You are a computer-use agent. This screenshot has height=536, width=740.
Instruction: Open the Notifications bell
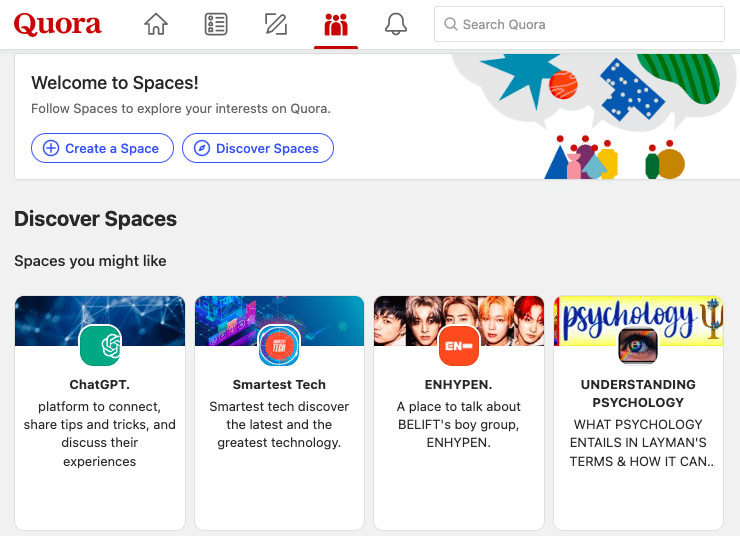[395, 24]
